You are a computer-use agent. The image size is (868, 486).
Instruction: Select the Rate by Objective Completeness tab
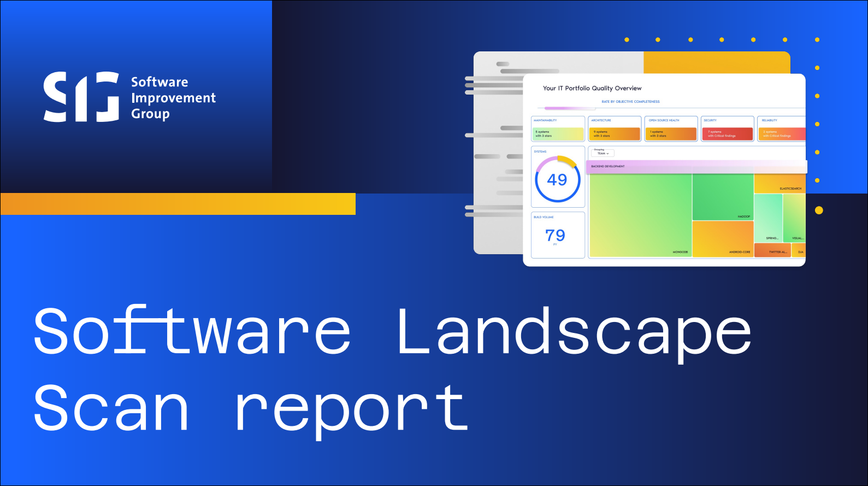click(630, 102)
